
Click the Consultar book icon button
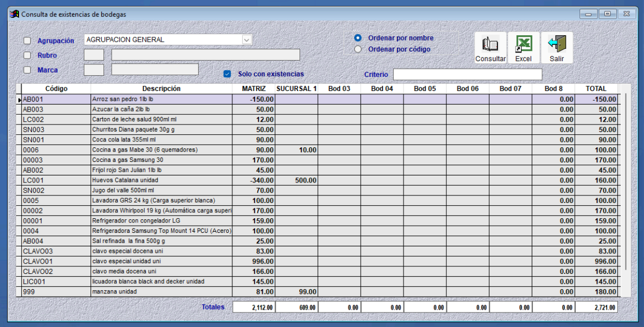click(490, 48)
